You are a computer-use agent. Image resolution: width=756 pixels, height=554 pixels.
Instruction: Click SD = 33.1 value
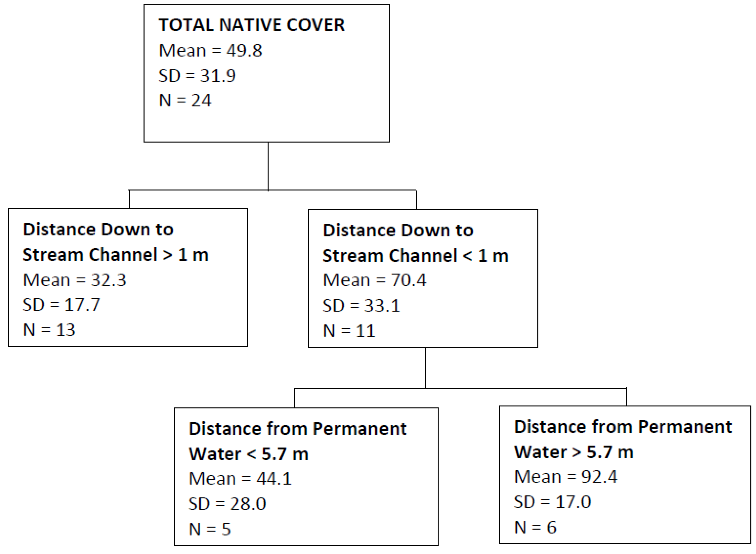361,306
